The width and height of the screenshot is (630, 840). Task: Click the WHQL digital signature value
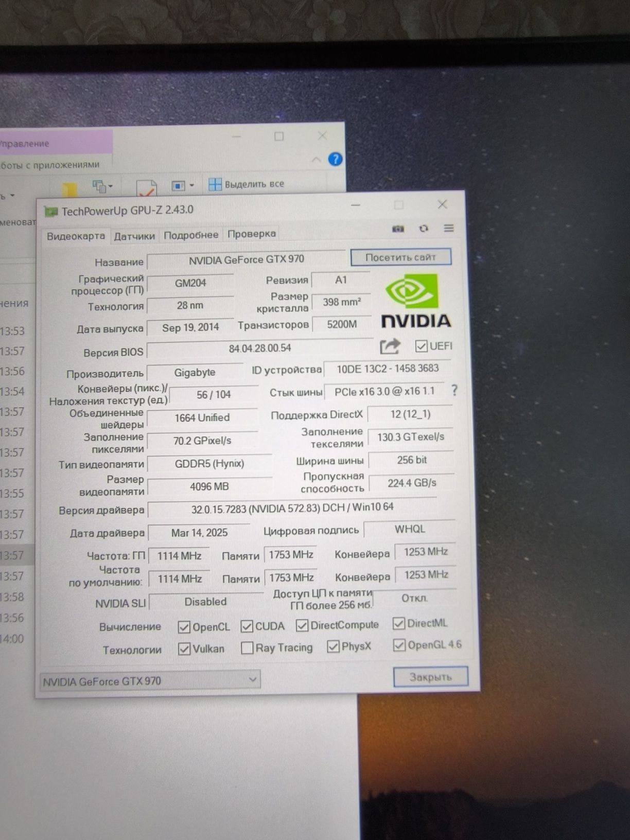(410, 529)
